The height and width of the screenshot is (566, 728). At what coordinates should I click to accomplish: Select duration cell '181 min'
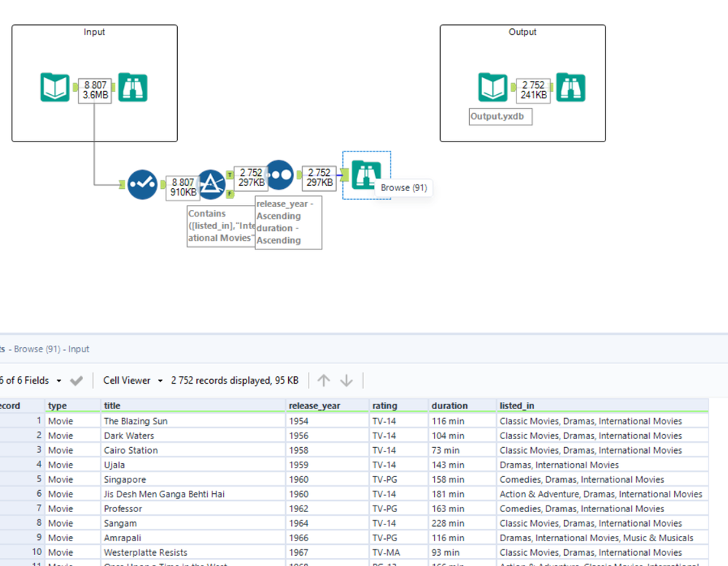(x=462, y=494)
